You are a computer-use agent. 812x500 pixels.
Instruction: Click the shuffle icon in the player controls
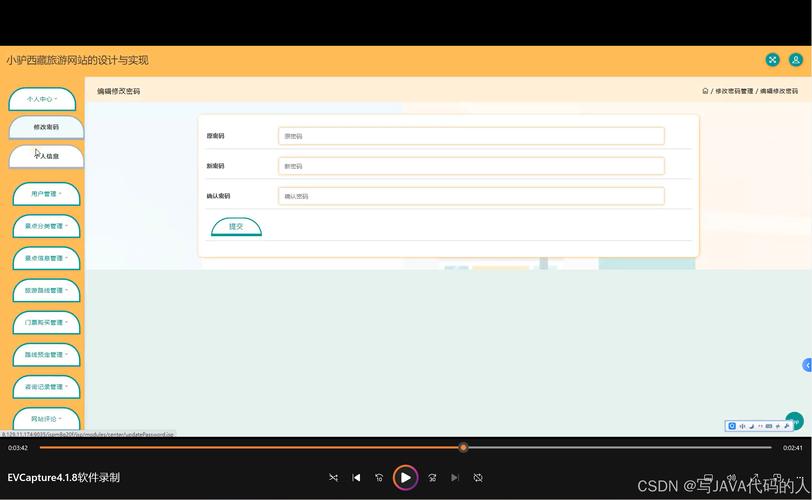(334, 478)
